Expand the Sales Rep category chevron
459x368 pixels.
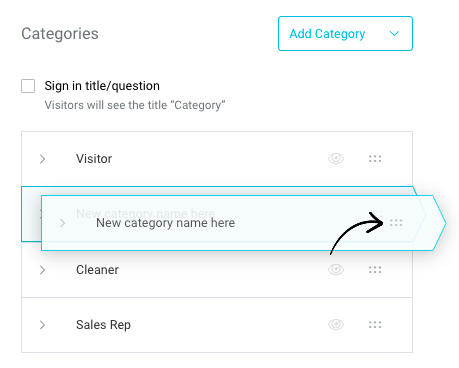[x=42, y=325]
